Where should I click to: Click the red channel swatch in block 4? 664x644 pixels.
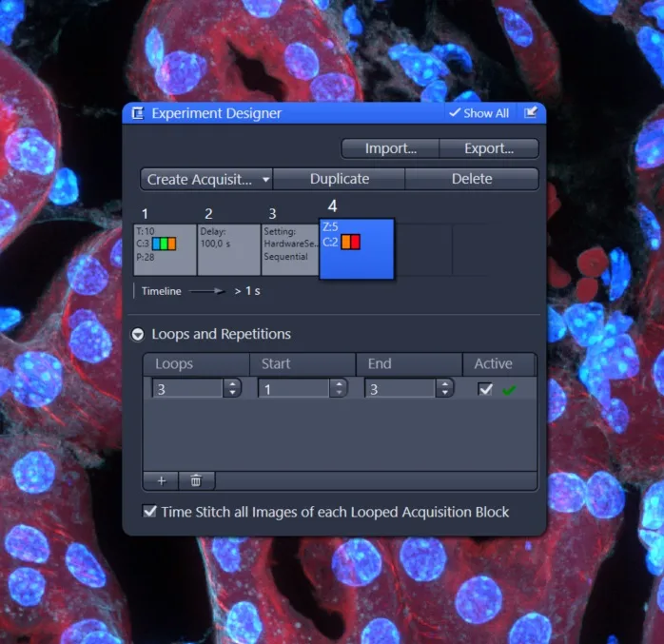[355, 242]
